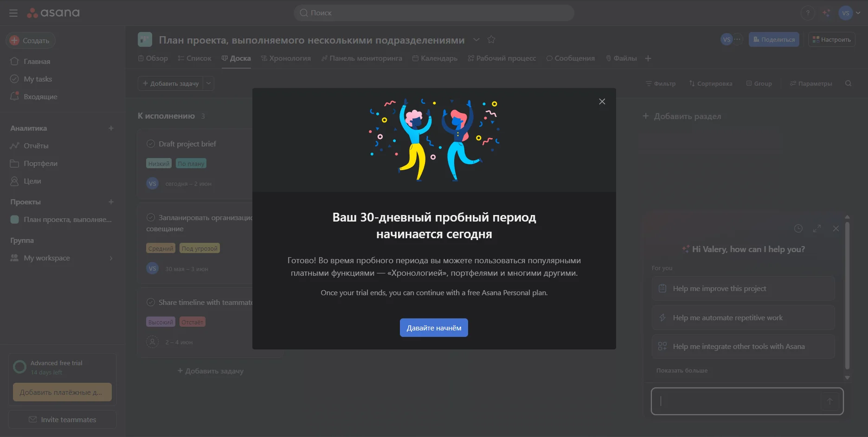Select project План проекта in sidebar
Screen dimensions: 868x437
tap(62, 219)
